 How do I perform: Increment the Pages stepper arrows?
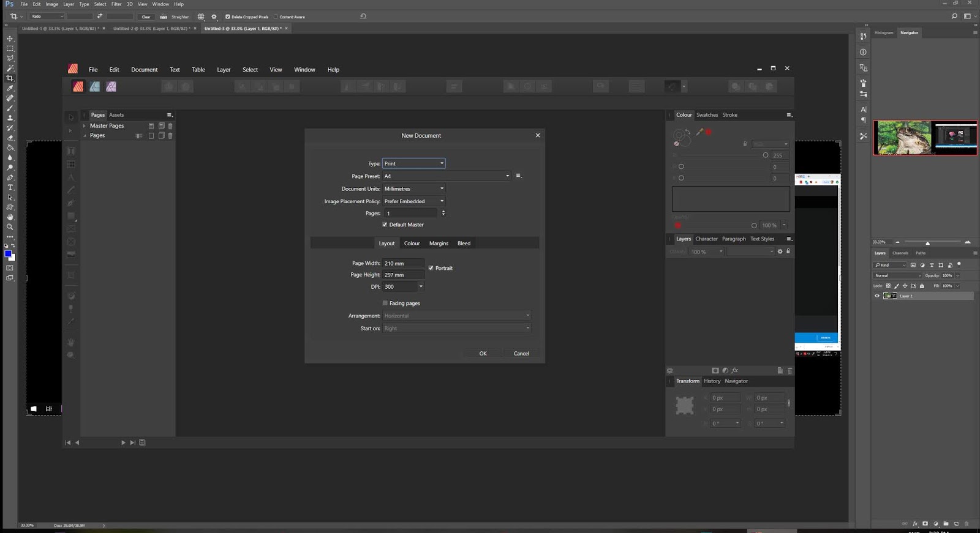pos(443,213)
